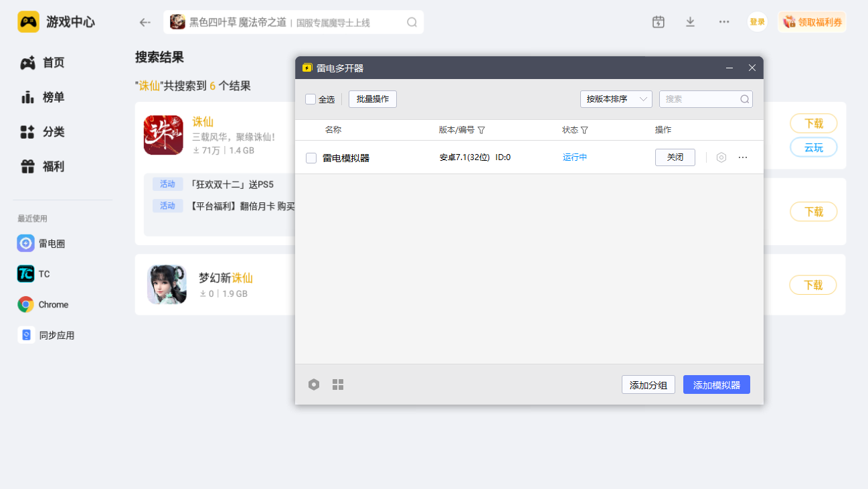
Task: Focus the search field in multi-instance manager
Action: point(699,99)
